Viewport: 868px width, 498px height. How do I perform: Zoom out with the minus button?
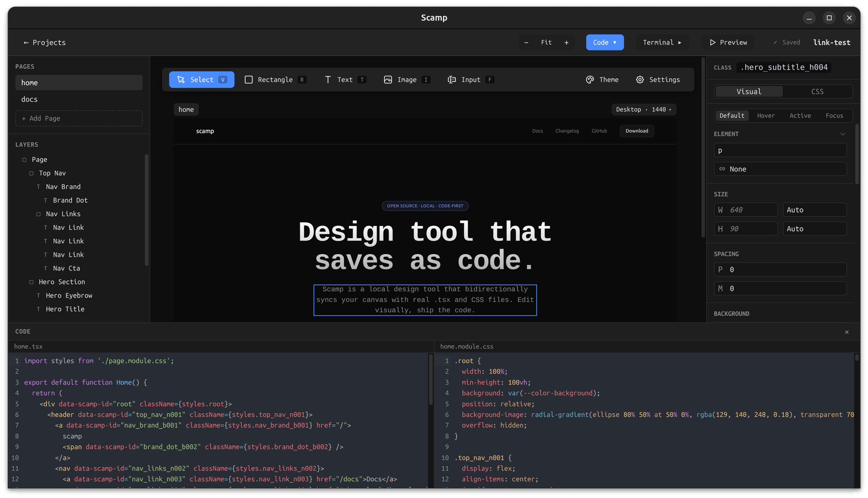pyautogui.click(x=526, y=42)
